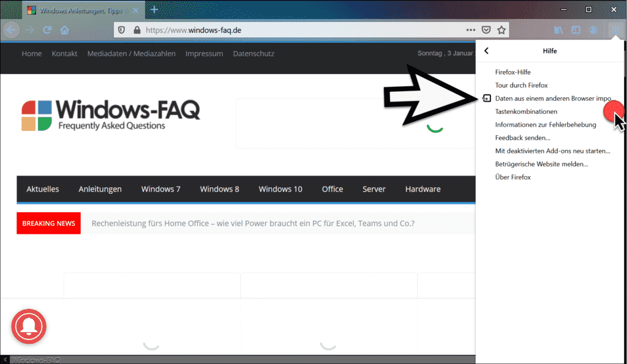Maximize the Firefox window
Image resolution: width=627 pixels, height=364 pixels.
tap(588, 10)
